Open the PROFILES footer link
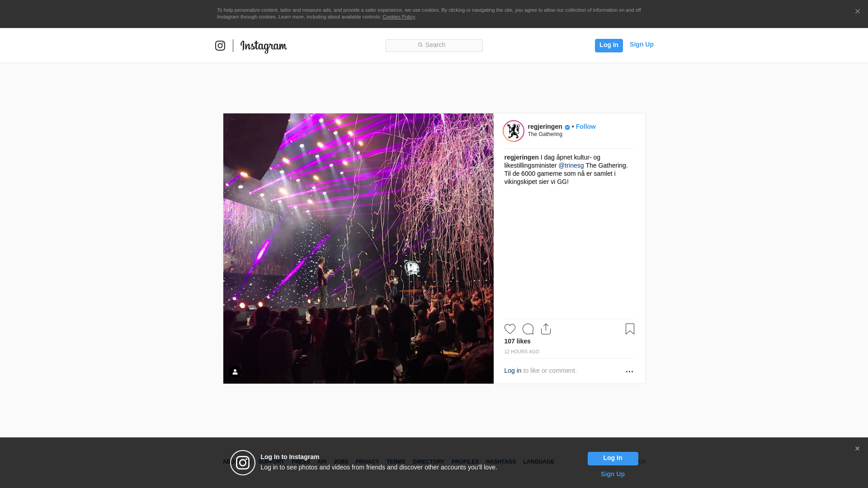Screen dimensions: 868x488 [x=465, y=462]
